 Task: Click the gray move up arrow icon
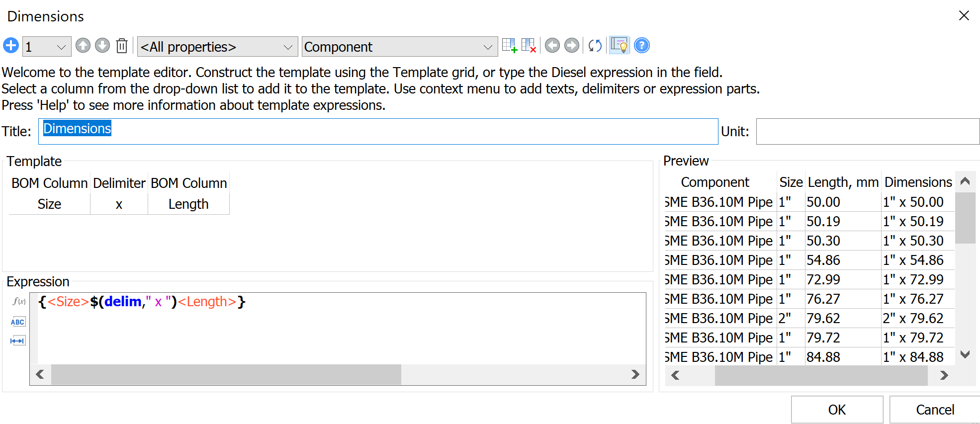tap(83, 46)
